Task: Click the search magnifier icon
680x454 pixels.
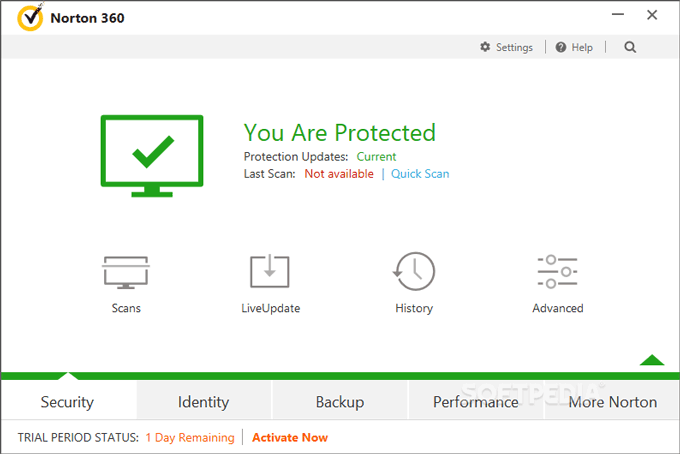Action: pyautogui.click(x=630, y=47)
